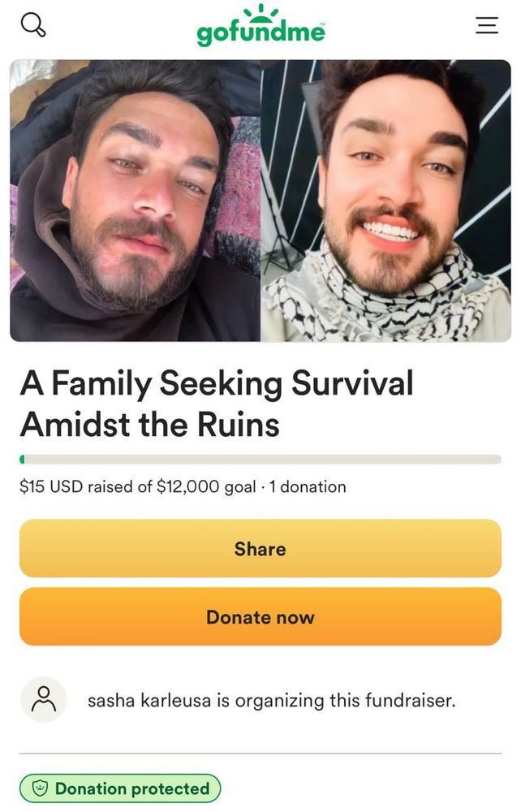View the right photo of man wearing keffiyeh
This screenshot has width=521, height=812.
pyautogui.click(x=386, y=201)
